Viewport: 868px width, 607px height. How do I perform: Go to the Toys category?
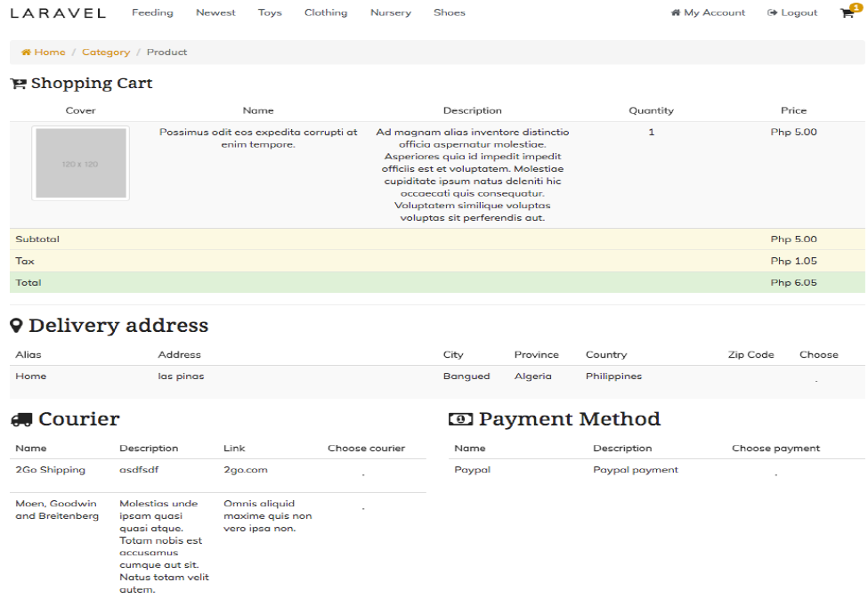[270, 13]
